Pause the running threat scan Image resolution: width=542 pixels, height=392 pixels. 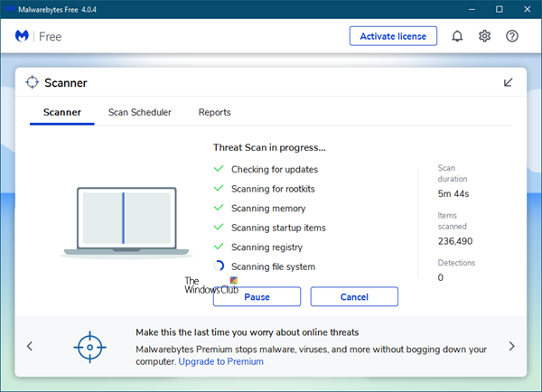point(257,296)
